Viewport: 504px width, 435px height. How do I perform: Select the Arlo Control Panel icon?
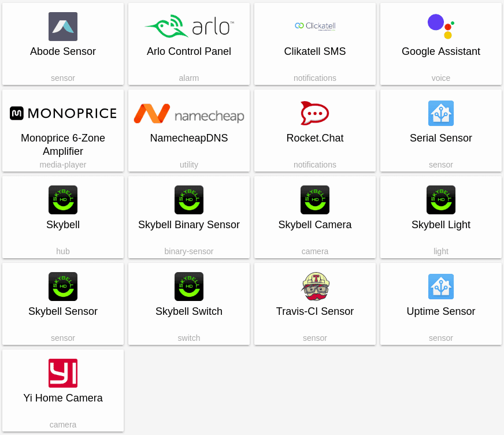(x=188, y=26)
